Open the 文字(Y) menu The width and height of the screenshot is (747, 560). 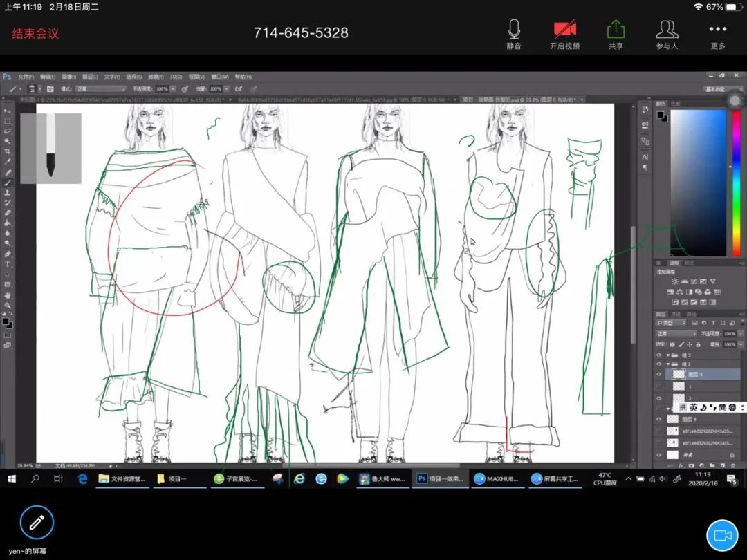click(112, 77)
